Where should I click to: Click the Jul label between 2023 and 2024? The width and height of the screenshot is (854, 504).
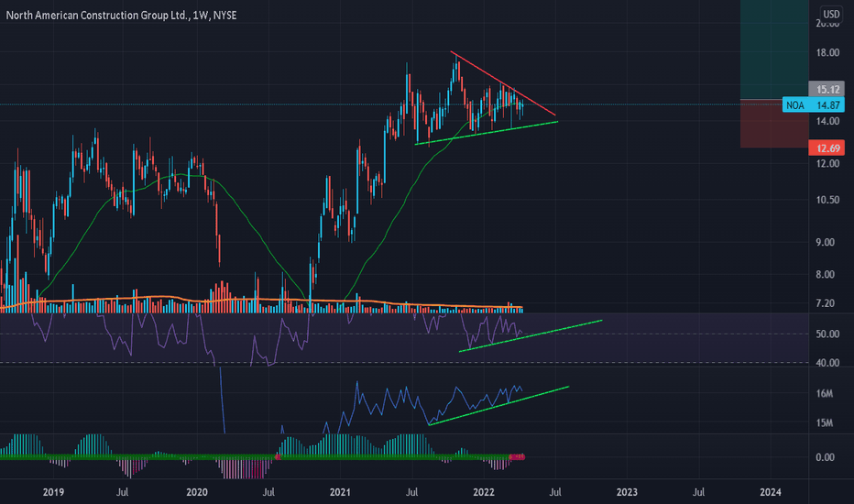click(x=698, y=492)
